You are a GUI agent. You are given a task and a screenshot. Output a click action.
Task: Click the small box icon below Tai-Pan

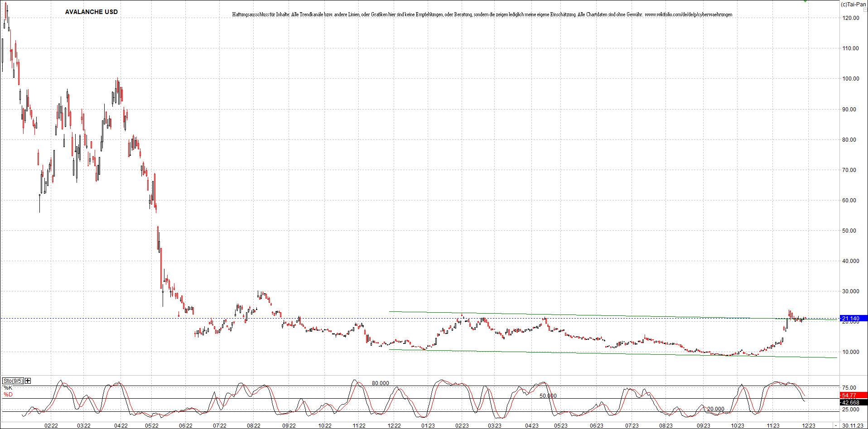pyautogui.click(x=864, y=10)
